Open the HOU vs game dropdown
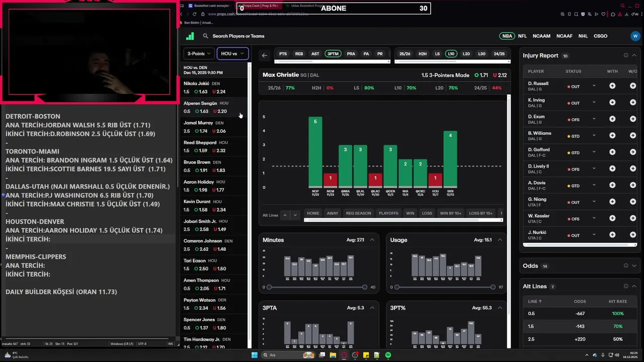The width and height of the screenshot is (644, 362). click(x=232, y=53)
